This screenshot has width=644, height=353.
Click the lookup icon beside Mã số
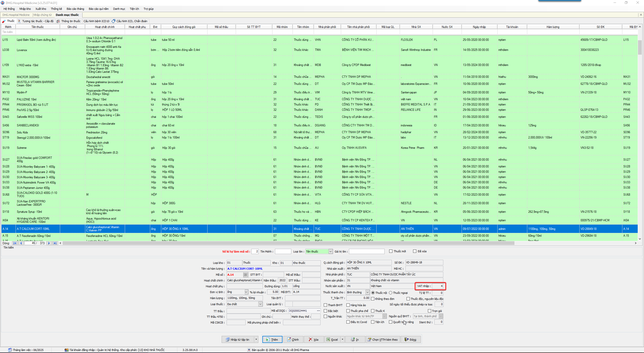246,275
